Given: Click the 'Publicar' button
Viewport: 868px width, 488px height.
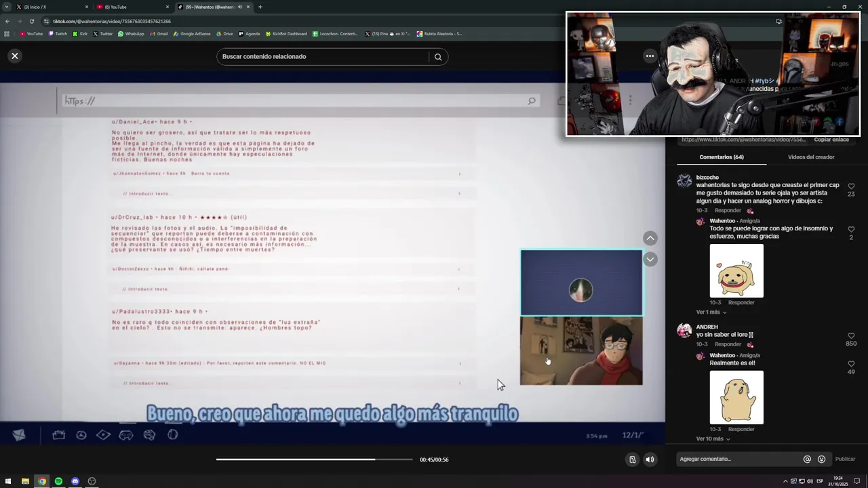Looking at the screenshot, I should tap(845, 460).
